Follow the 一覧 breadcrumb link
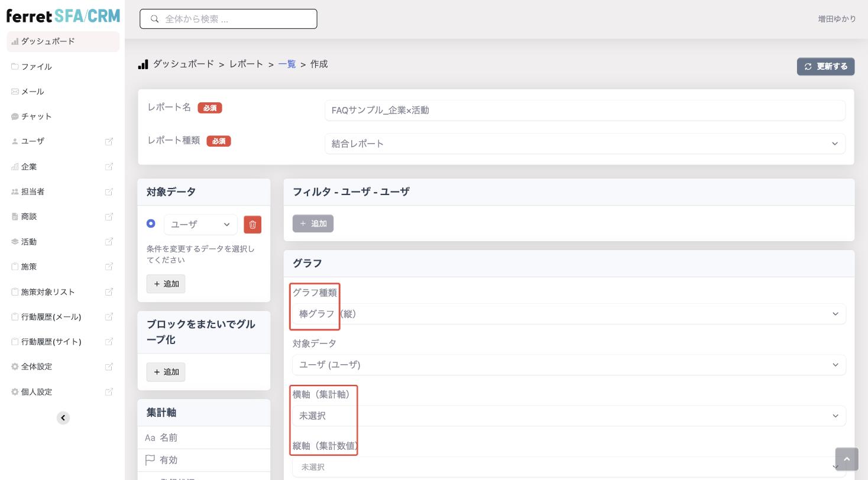The height and width of the screenshot is (480, 868). coord(287,64)
